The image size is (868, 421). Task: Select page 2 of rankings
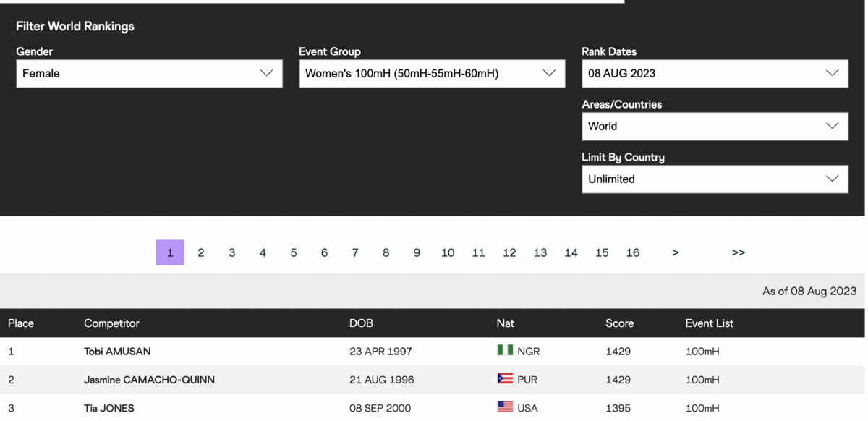201,252
